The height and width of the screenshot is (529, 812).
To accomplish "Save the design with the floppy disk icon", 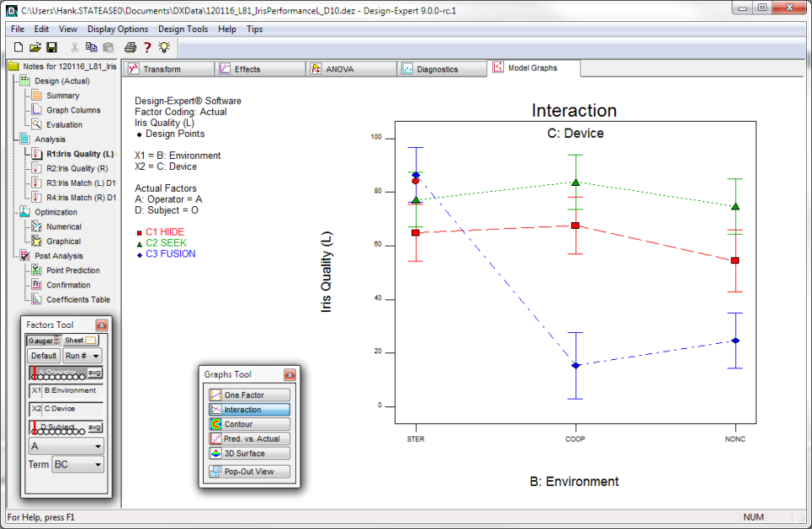I will pyautogui.click(x=52, y=47).
